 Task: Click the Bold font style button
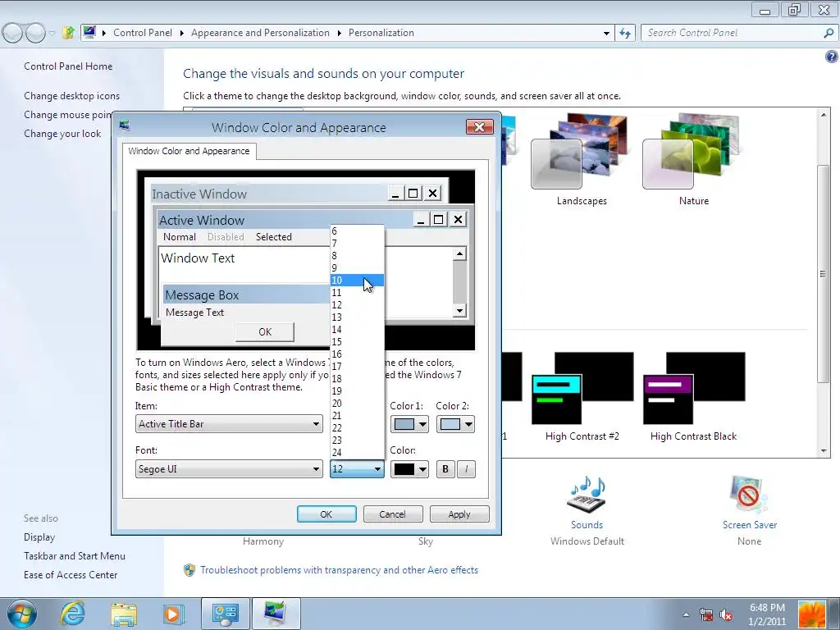(x=445, y=469)
